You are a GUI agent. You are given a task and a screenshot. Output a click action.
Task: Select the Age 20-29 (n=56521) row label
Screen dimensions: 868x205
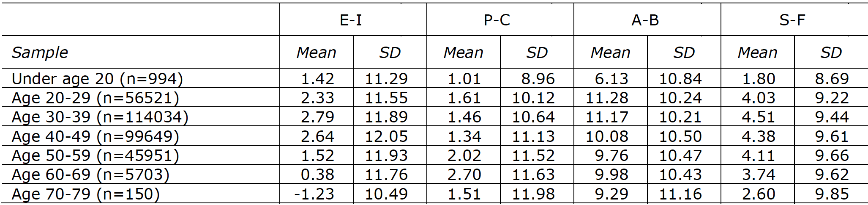[96, 98]
